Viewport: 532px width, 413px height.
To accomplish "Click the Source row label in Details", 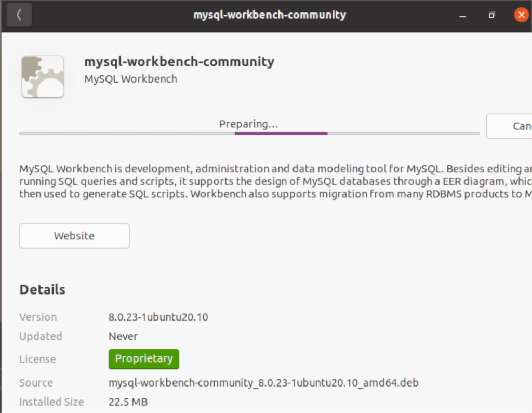I will 36,382.
